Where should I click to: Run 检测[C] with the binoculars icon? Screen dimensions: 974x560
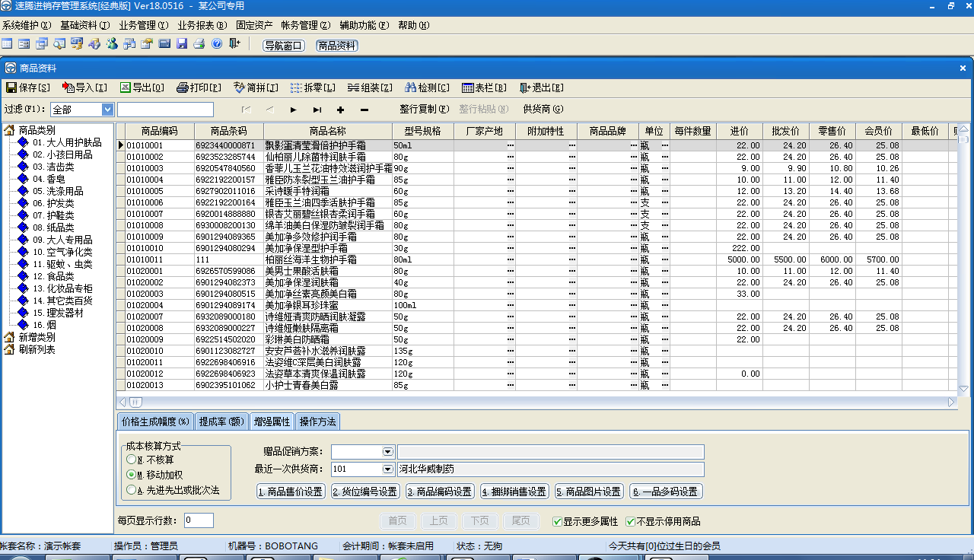click(428, 87)
